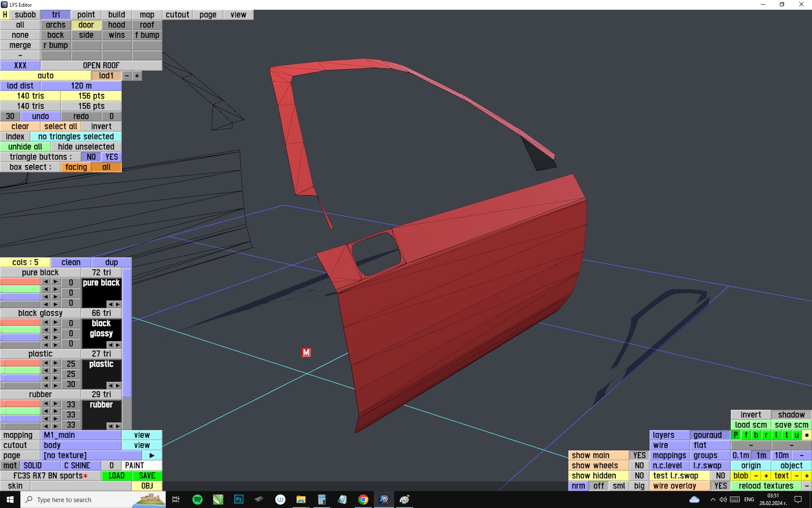This screenshot has width=812, height=508.
Task: Switch to the point tab
Action: pyautogui.click(x=86, y=15)
